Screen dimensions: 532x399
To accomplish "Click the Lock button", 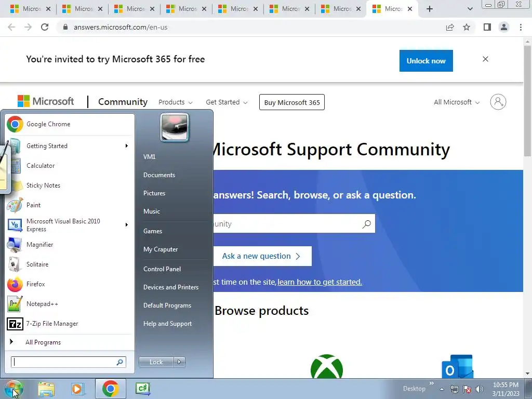I will tap(156, 362).
